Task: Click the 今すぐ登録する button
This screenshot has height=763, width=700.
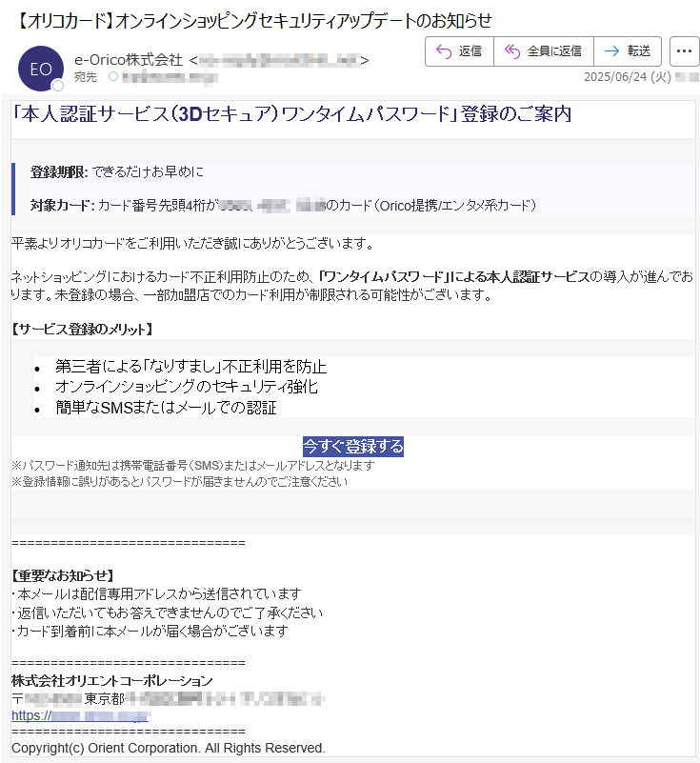Action: 353,446
